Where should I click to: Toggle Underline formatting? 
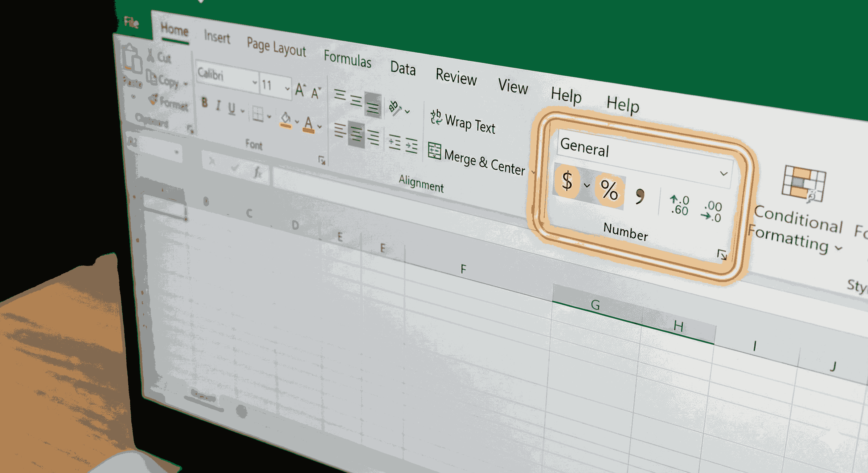231,108
